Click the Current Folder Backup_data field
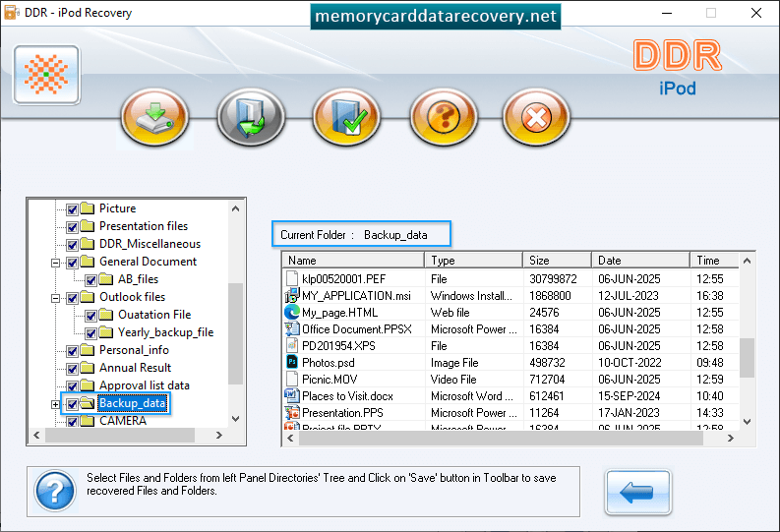The width and height of the screenshot is (780, 532). coord(362,234)
